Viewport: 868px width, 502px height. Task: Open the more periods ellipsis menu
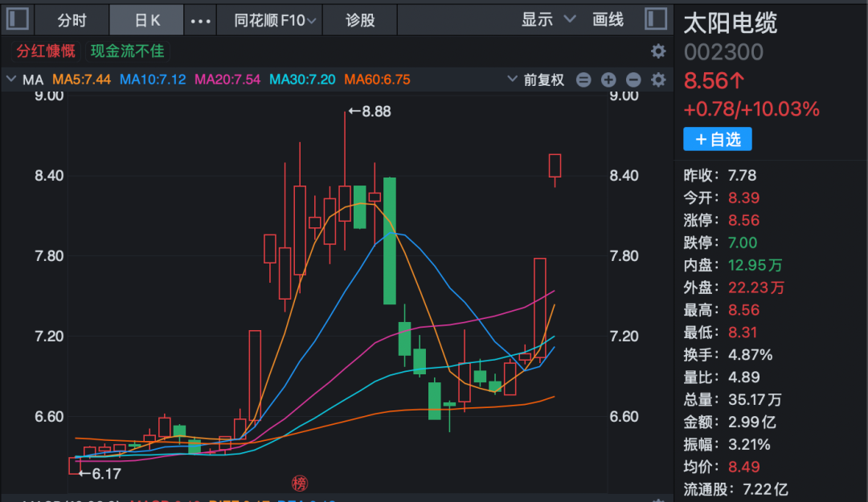click(x=200, y=20)
